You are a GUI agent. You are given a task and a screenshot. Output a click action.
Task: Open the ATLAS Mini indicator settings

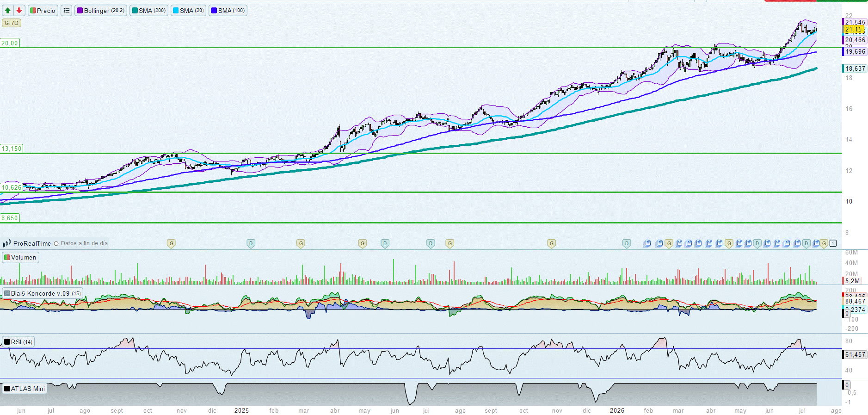pyautogui.click(x=25, y=389)
